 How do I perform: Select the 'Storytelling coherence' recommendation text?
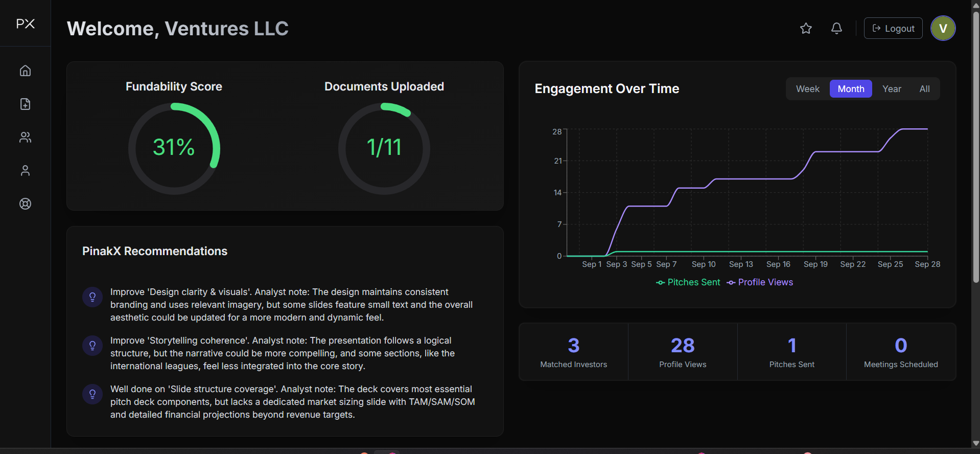pyautogui.click(x=283, y=353)
